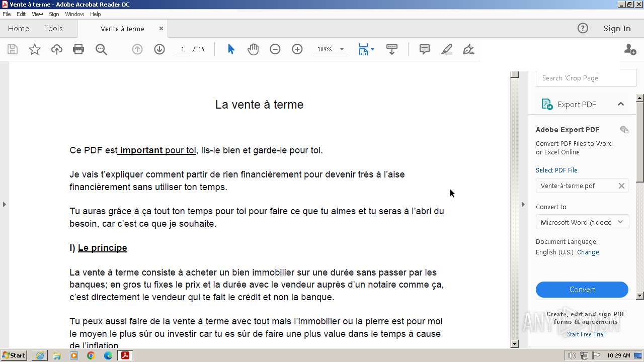Open the Help menu
The image size is (644, 362).
[x=95, y=14]
